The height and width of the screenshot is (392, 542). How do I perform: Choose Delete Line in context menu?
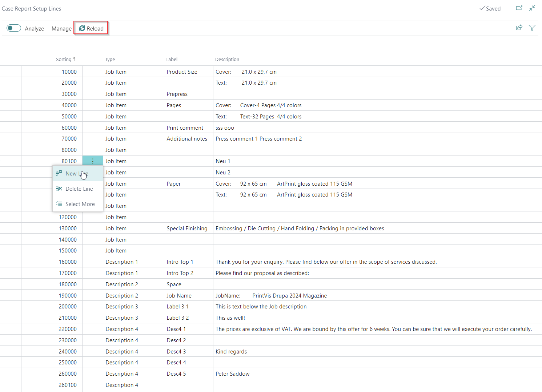click(x=79, y=189)
